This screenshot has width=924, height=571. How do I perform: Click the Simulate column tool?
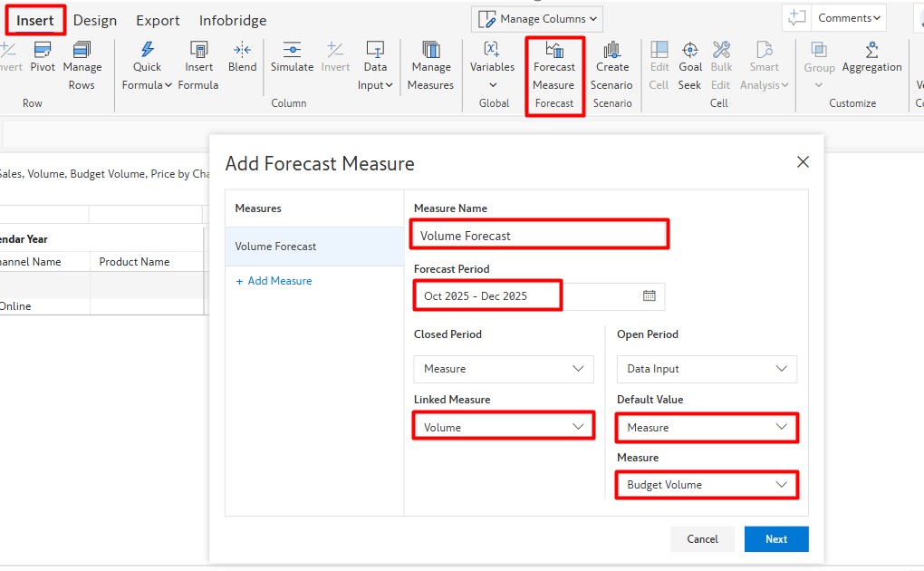pyautogui.click(x=292, y=57)
